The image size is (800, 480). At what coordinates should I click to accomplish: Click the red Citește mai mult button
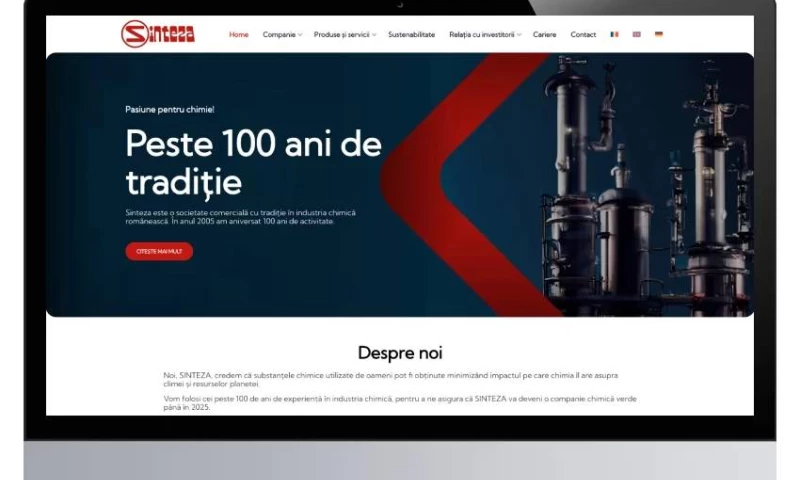pyautogui.click(x=159, y=251)
